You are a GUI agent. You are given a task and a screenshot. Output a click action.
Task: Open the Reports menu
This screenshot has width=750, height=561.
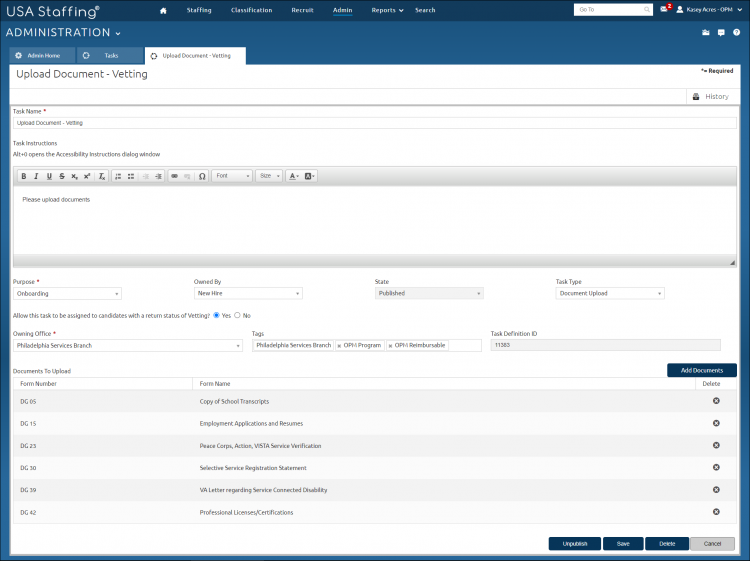pyautogui.click(x=387, y=10)
